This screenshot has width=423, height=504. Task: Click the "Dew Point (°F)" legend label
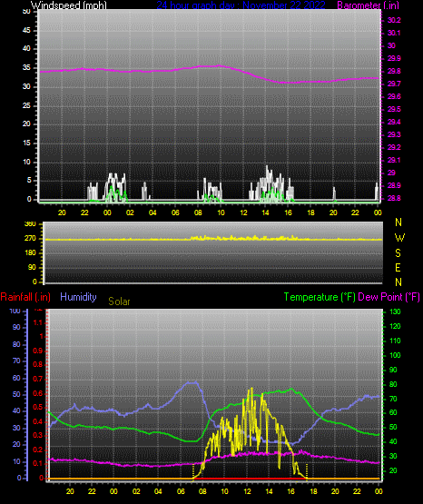[x=389, y=297]
